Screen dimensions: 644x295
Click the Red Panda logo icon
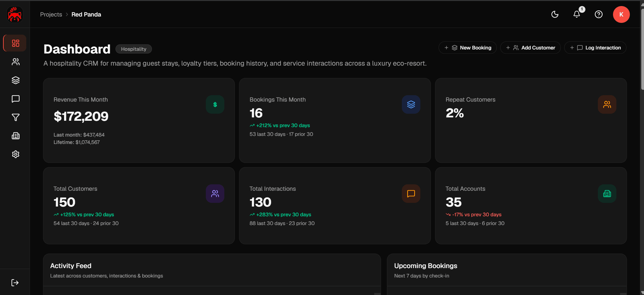click(15, 14)
